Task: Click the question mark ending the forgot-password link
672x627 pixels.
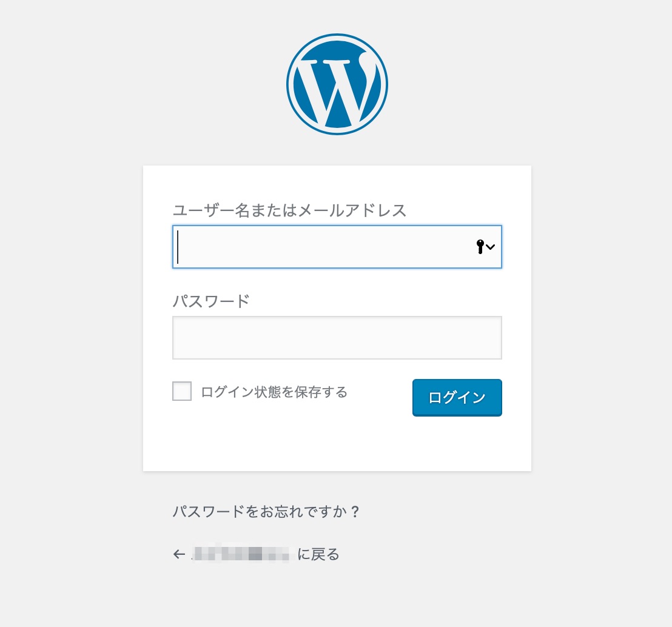Action: click(355, 511)
